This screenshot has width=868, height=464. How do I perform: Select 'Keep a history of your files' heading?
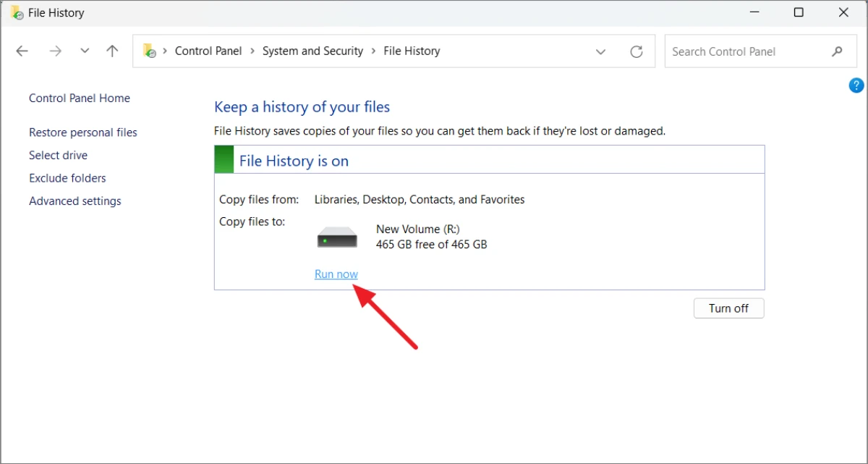tap(302, 107)
